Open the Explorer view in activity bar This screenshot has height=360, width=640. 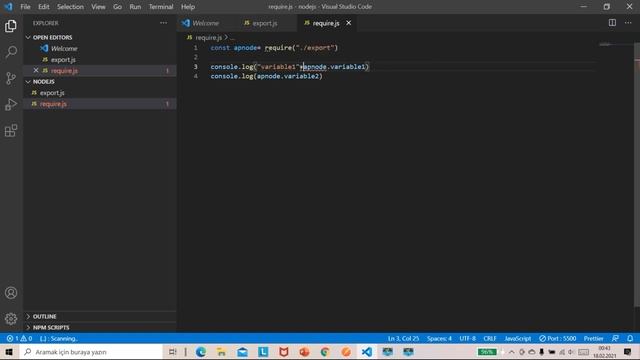[x=11, y=26]
